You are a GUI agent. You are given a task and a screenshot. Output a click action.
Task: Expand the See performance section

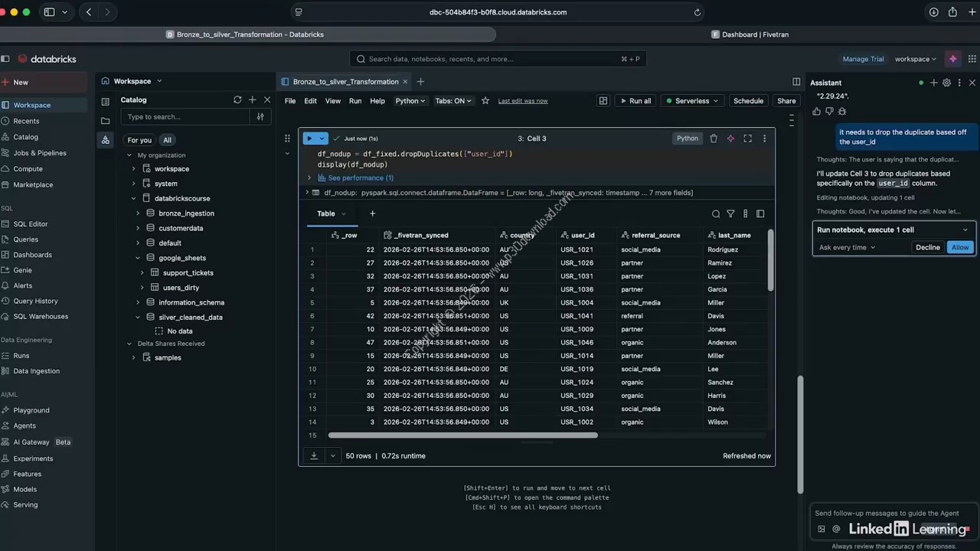(309, 178)
